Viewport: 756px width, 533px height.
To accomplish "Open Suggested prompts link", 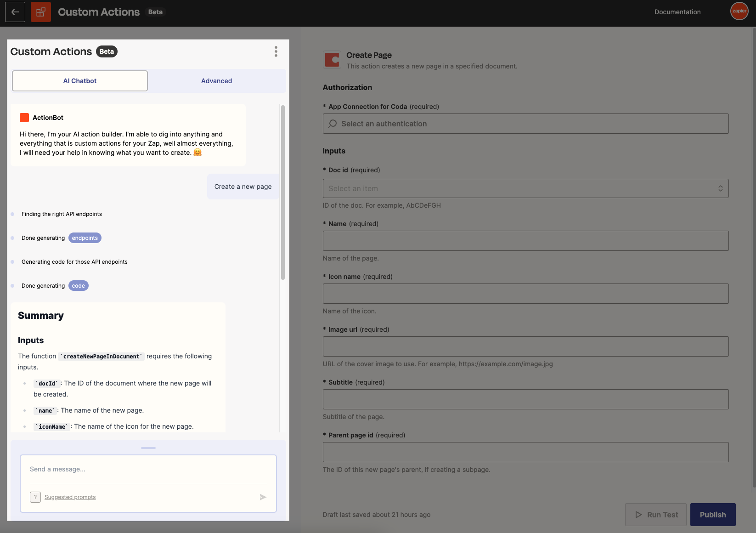I will point(70,497).
